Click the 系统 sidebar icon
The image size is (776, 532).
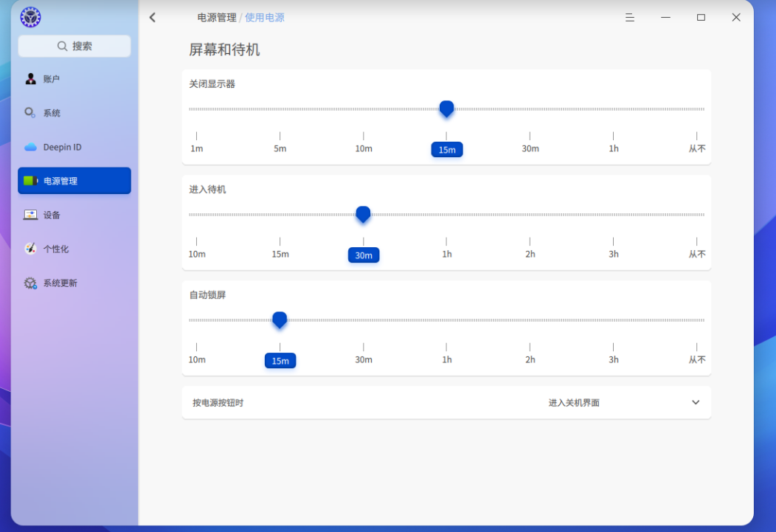click(30, 113)
